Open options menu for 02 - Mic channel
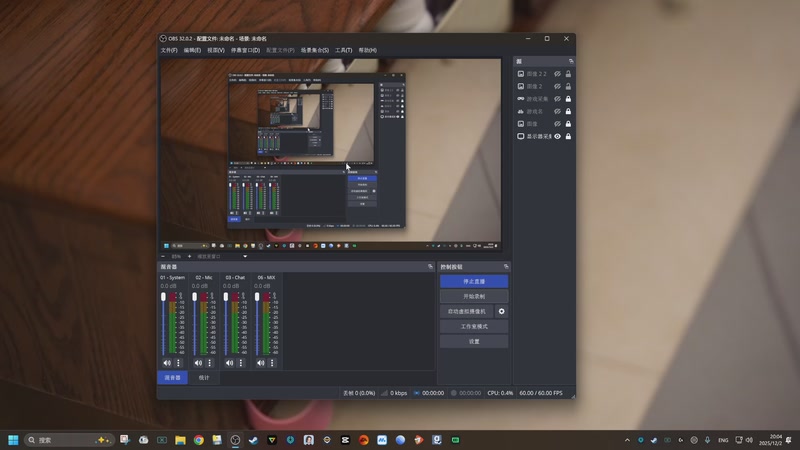This screenshot has height=450, width=800. pos(209,363)
